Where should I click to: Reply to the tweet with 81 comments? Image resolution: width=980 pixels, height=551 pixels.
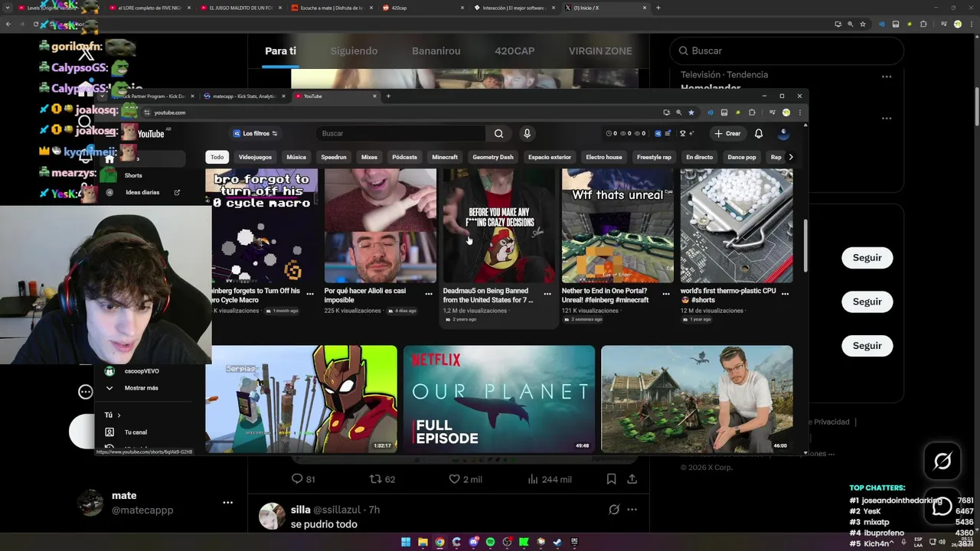pos(303,479)
